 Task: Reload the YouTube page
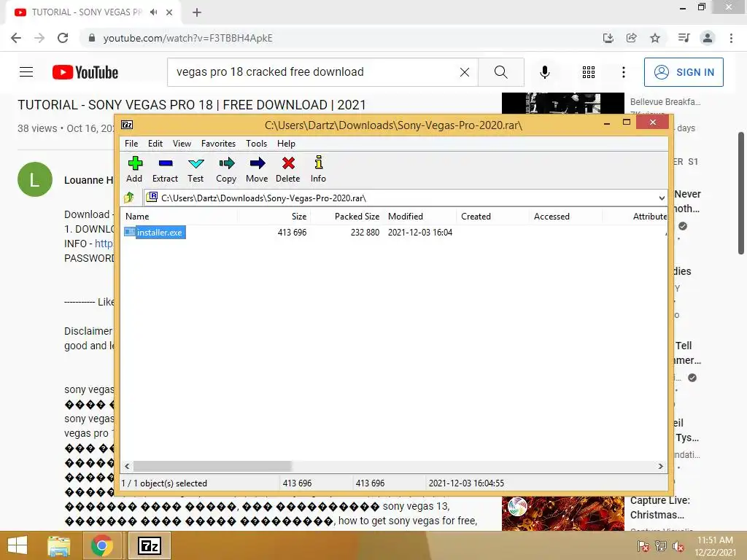63,38
